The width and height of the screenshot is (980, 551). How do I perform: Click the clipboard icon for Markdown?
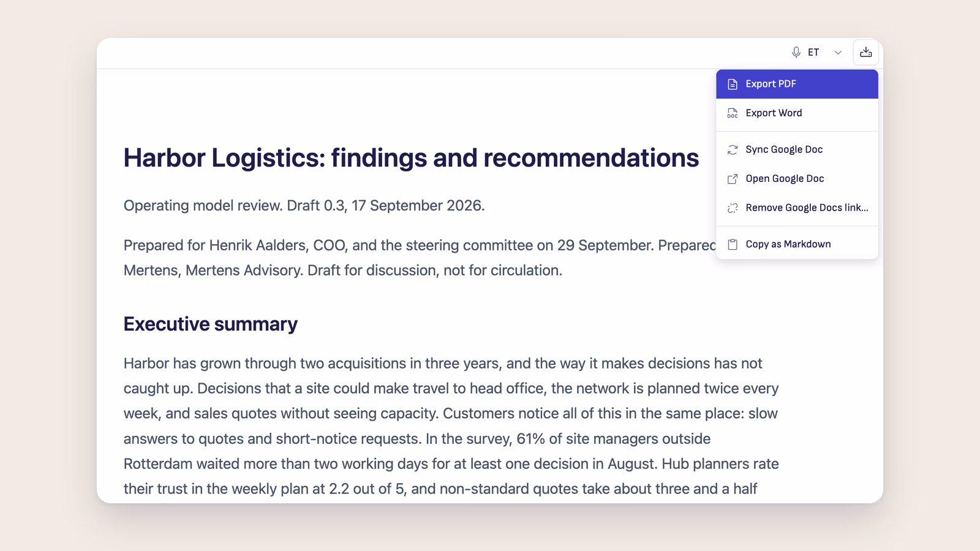pos(732,244)
